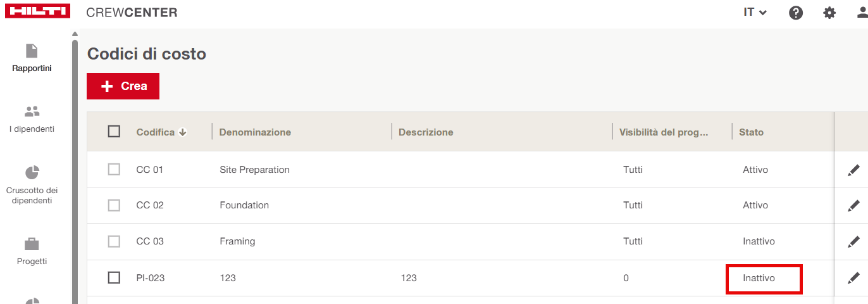Open Progetti from the sidebar

click(x=32, y=251)
